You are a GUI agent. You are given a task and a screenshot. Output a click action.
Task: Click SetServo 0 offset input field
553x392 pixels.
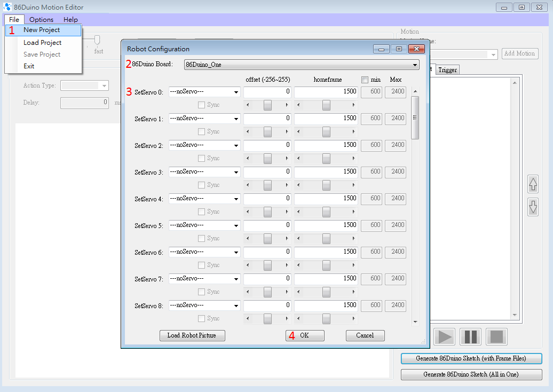267,92
